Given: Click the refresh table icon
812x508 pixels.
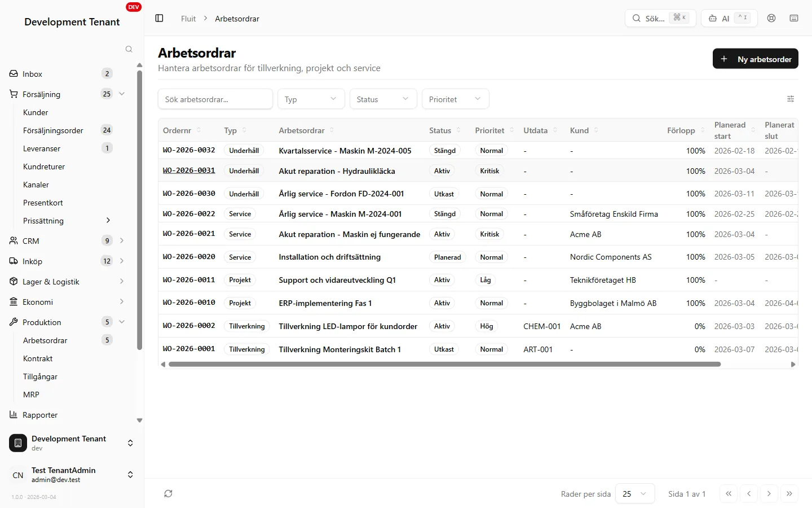Looking at the screenshot, I should point(168,493).
